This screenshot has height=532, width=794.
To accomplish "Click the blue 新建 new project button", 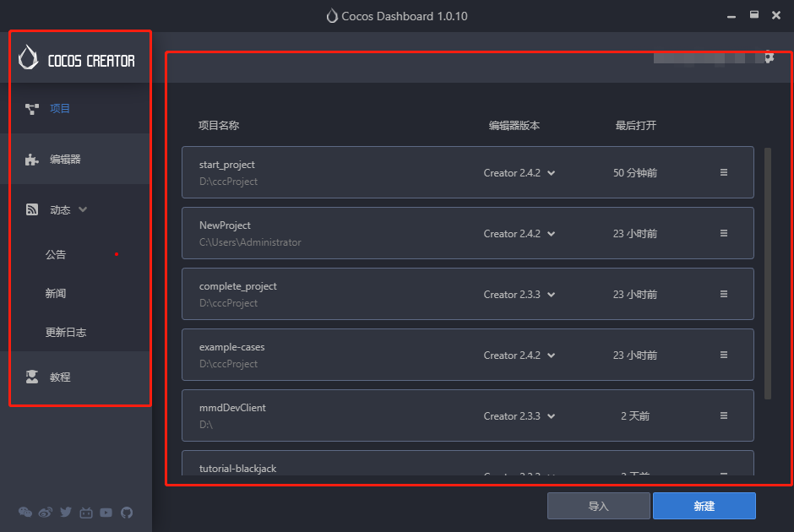I will pos(704,506).
